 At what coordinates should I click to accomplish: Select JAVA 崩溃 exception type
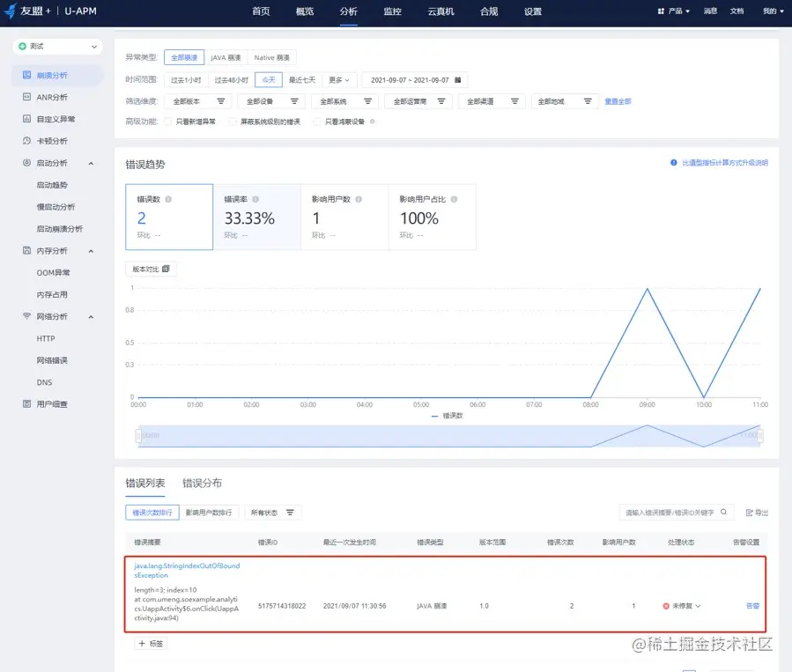click(x=226, y=57)
